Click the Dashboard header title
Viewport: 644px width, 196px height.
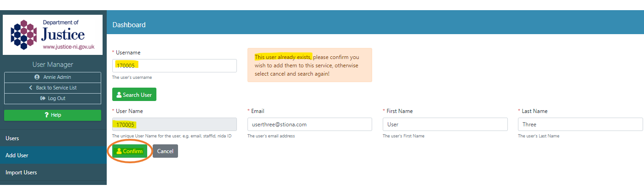(x=129, y=25)
